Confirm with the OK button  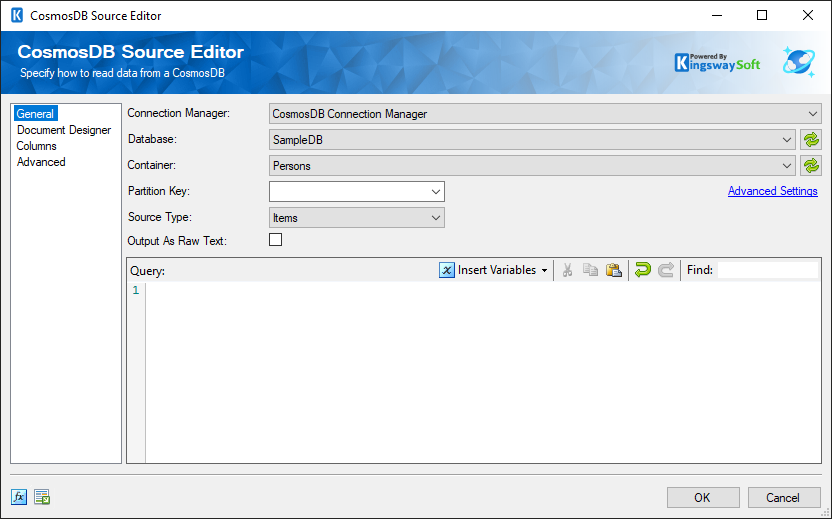[703, 497]
